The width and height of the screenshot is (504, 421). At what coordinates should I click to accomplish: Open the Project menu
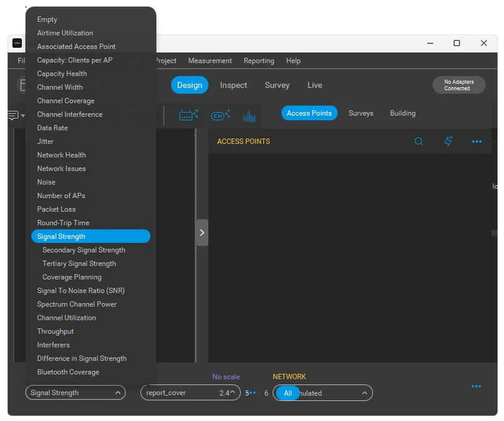click(x=166, y=60)
